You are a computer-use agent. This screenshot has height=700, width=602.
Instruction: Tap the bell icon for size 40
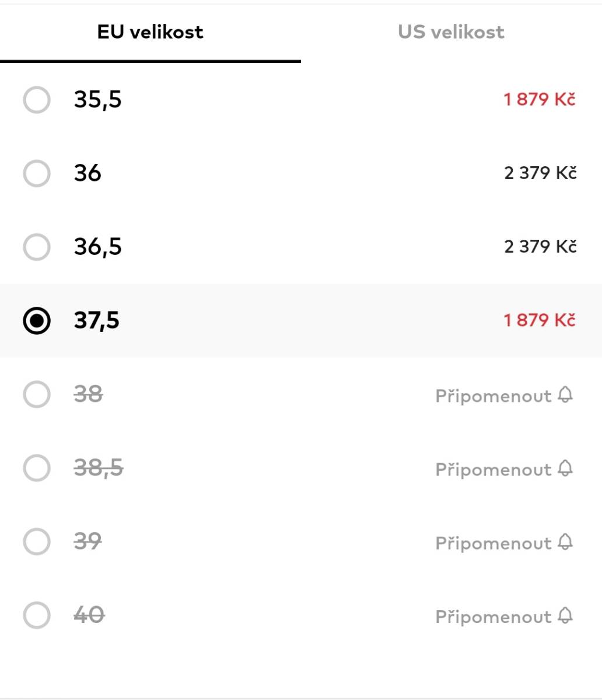tap(565, 615)
